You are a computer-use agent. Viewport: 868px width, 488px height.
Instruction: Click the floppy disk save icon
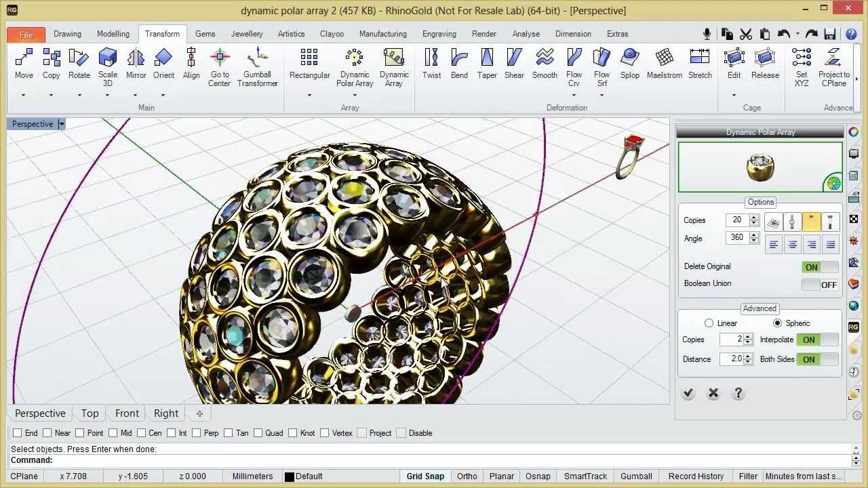pos(829,34)
